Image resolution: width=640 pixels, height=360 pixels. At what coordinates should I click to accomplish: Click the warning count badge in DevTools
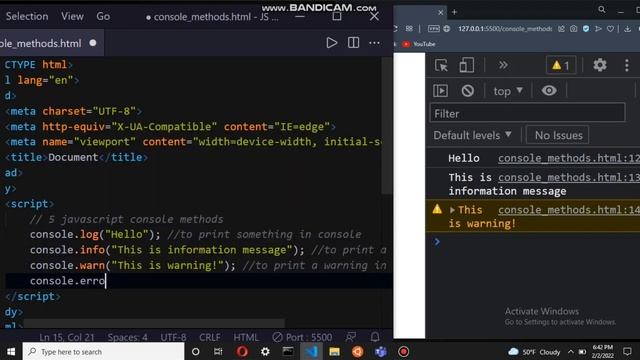pos(561,65)
